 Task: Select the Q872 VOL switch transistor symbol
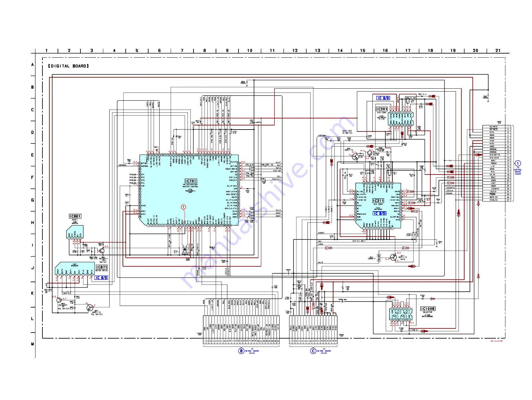59,300
